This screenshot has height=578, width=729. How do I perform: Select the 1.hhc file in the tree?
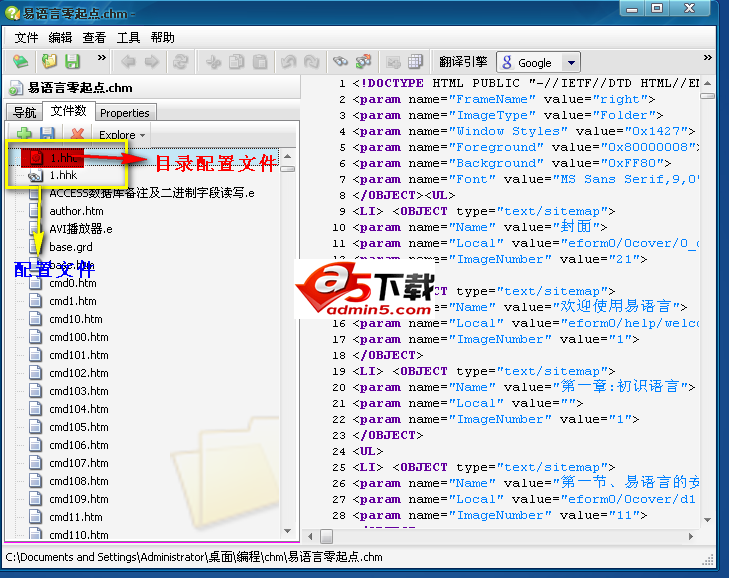(x=63, y=158)
